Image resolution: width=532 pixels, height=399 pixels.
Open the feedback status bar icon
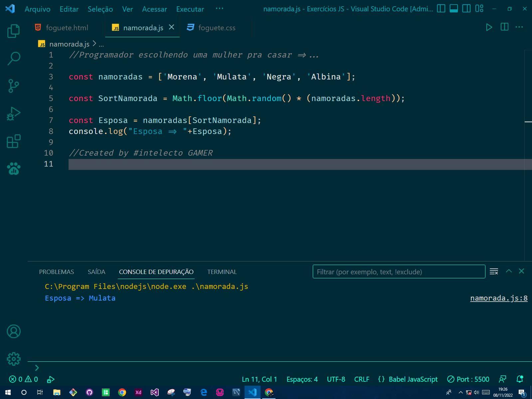point(502,379)
